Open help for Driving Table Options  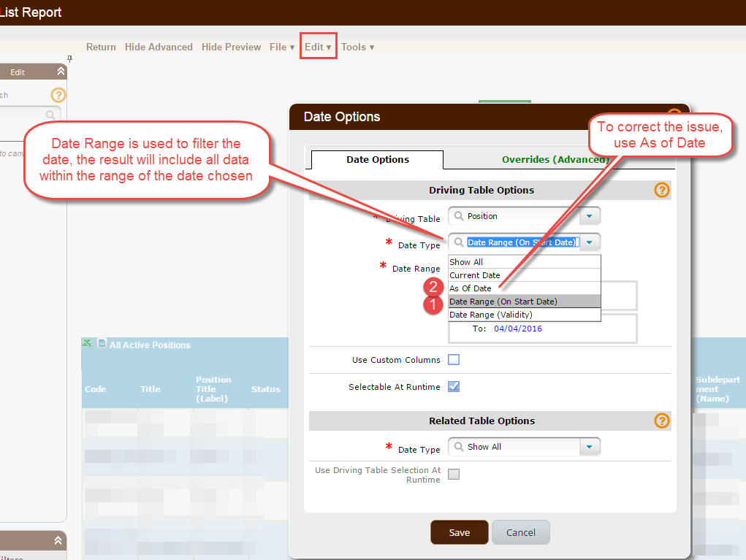point(662,190)
